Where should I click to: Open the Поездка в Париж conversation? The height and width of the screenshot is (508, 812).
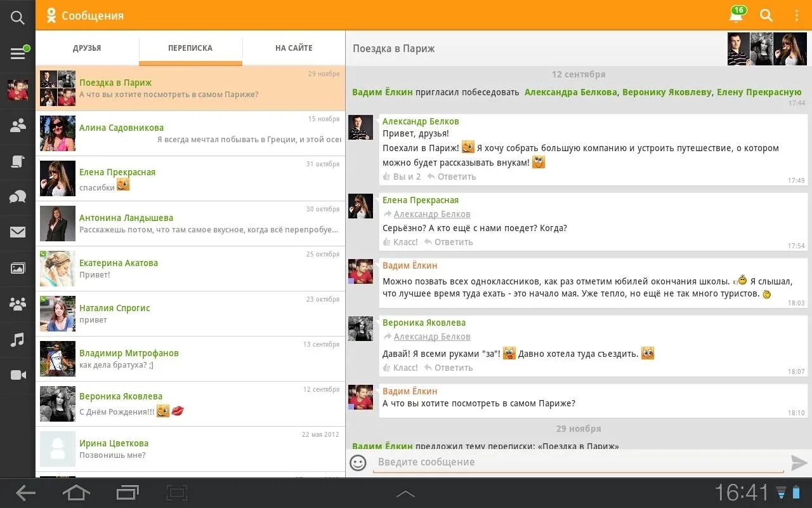190,88
